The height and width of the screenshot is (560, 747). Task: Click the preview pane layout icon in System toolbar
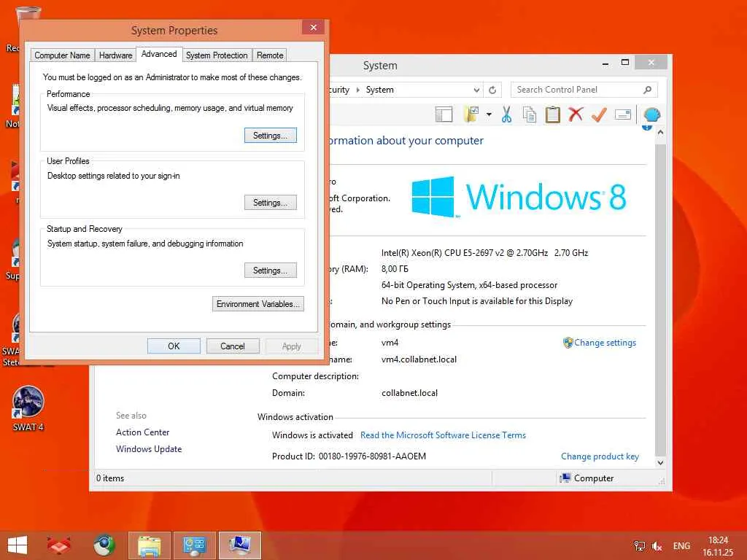[x=444, y=114]
